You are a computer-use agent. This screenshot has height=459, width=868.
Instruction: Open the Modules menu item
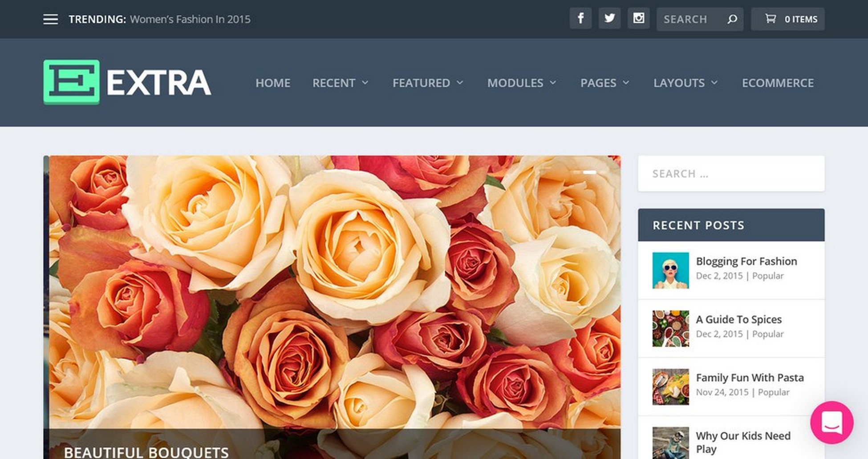point(515,83)
